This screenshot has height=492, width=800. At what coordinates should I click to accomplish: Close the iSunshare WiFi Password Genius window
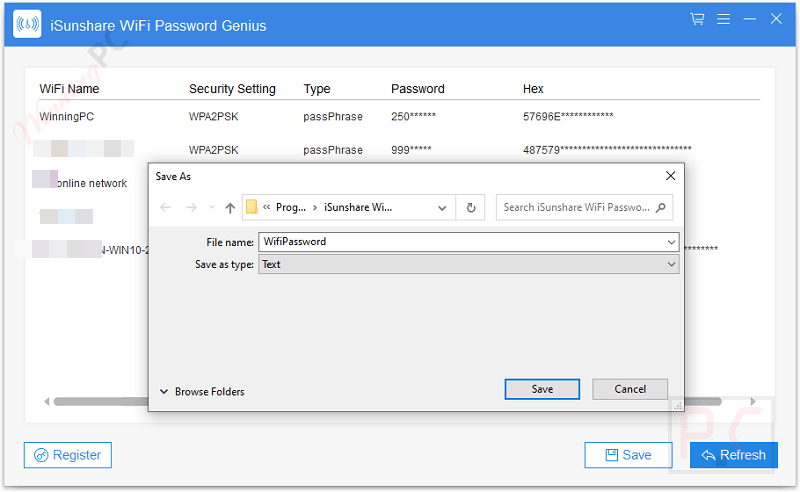[x=776, y=19]
